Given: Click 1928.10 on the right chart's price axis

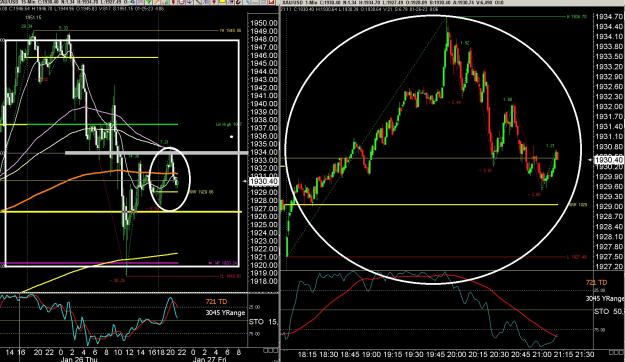Looking at the screenshot, I should coord(609,237).
